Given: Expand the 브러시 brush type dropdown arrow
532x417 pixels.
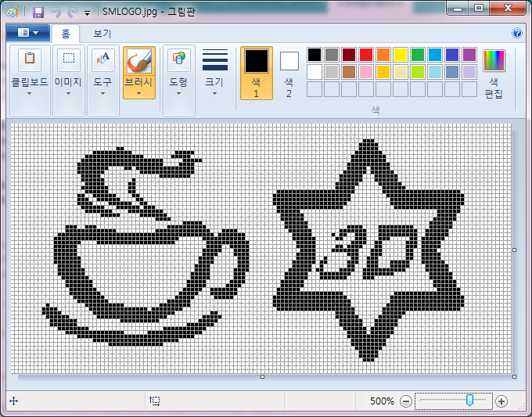Looking at the screenshot, I should point(138,93).
